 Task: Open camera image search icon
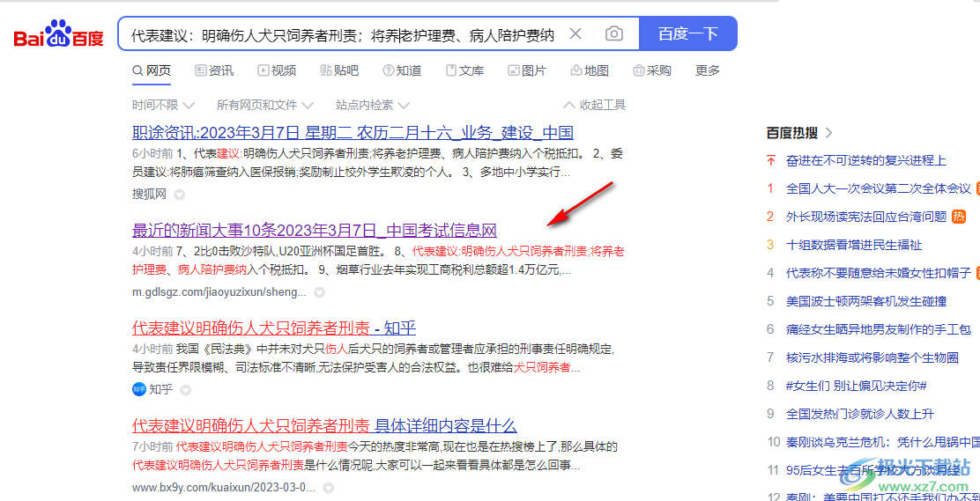tap(614, 33)
